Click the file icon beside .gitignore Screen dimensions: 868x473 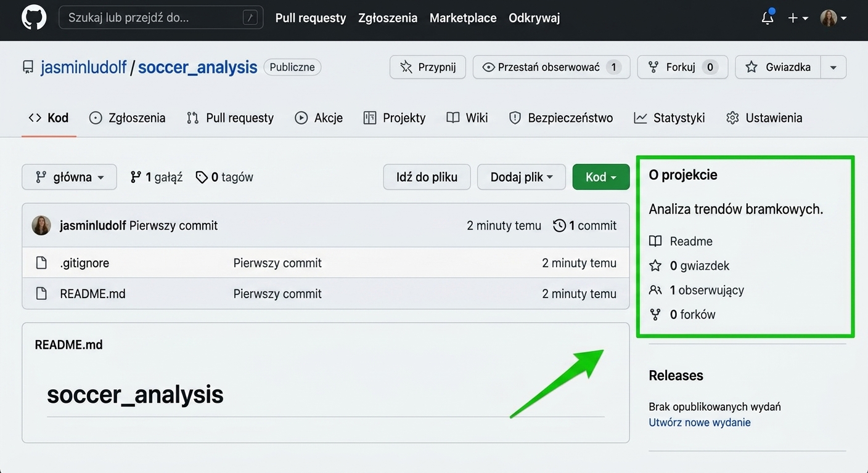[41, 263]
